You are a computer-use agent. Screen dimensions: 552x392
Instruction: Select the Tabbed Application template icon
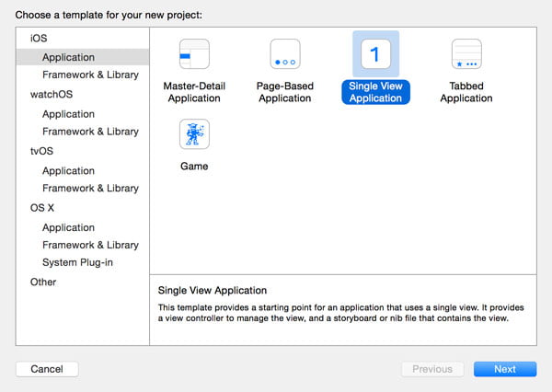pyautogui.click(x=466, y=55)
